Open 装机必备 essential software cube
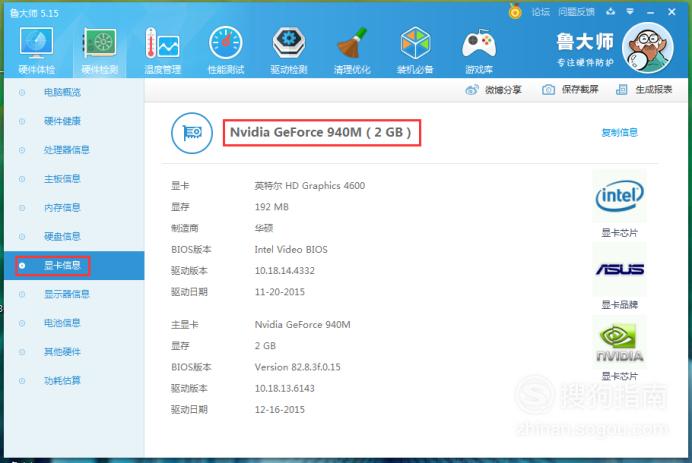This screenshot has width=692, height=463. point(415,50)
